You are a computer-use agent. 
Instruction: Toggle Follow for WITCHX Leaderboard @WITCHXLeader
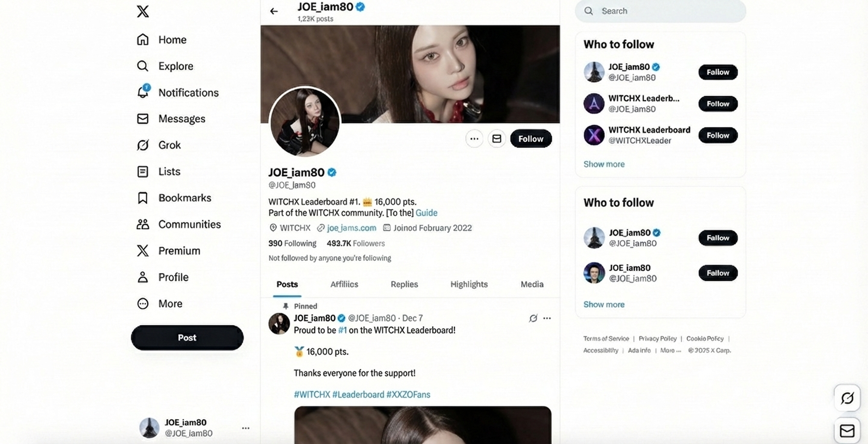718,135
